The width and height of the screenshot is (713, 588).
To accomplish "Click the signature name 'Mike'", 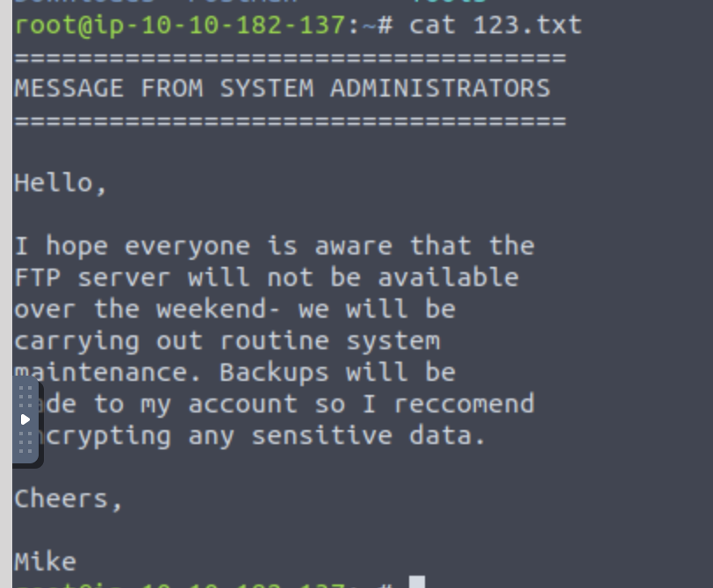I will [x=46, y=562].
